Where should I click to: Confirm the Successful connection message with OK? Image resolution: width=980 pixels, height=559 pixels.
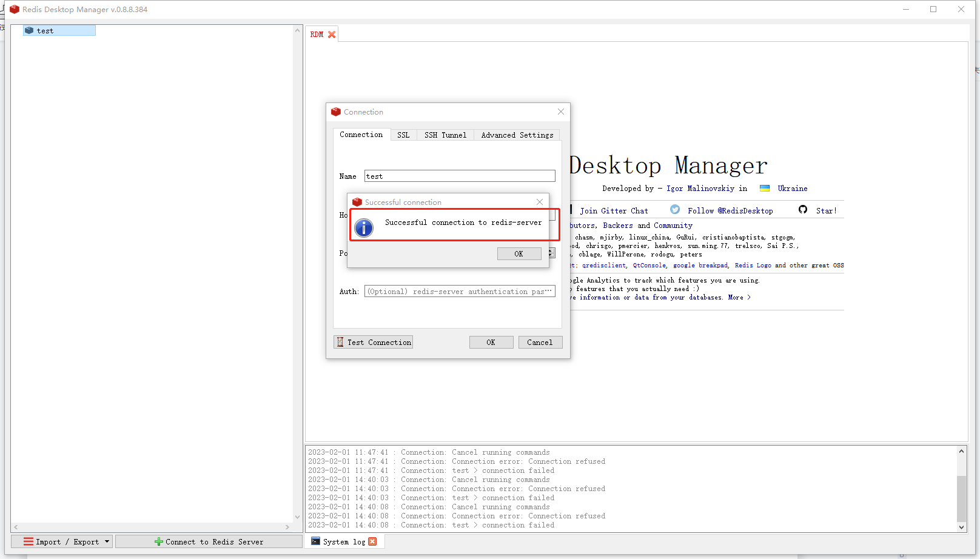point(519,254)
